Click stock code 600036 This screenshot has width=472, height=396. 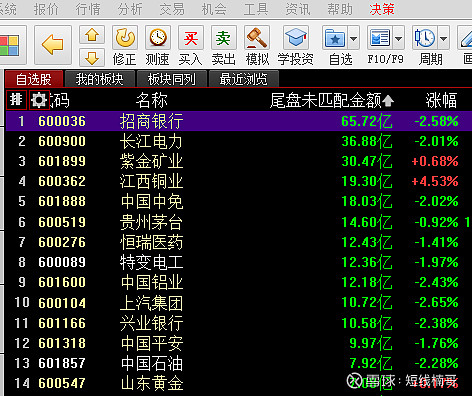(x=62, y=121)
